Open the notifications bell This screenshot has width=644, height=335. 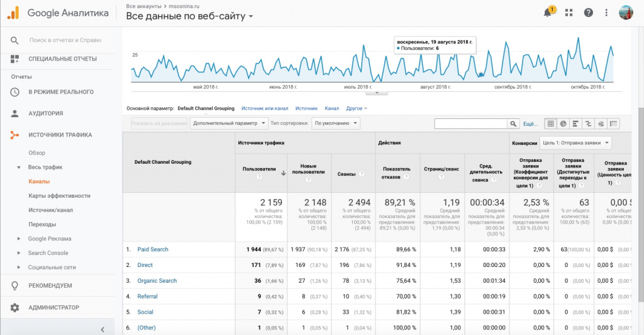[548, 13]
